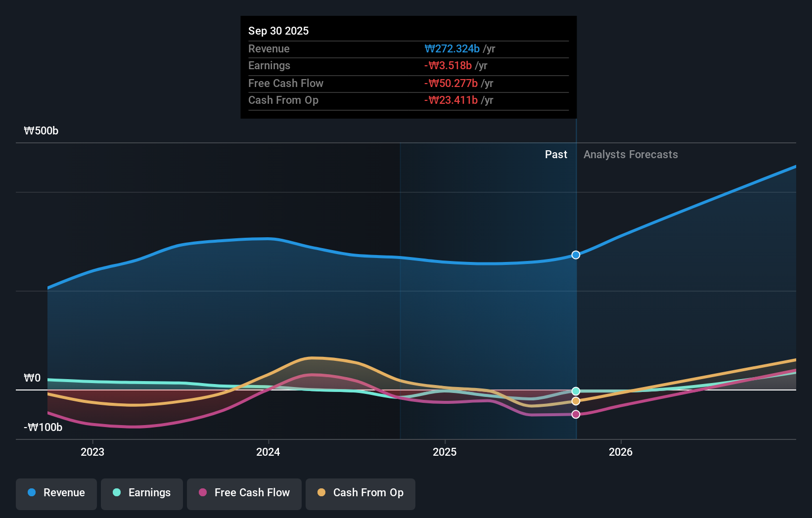Toggle visibility of Free Cash Flow series
The image size is (812, 518).
[x=244, y=493]
